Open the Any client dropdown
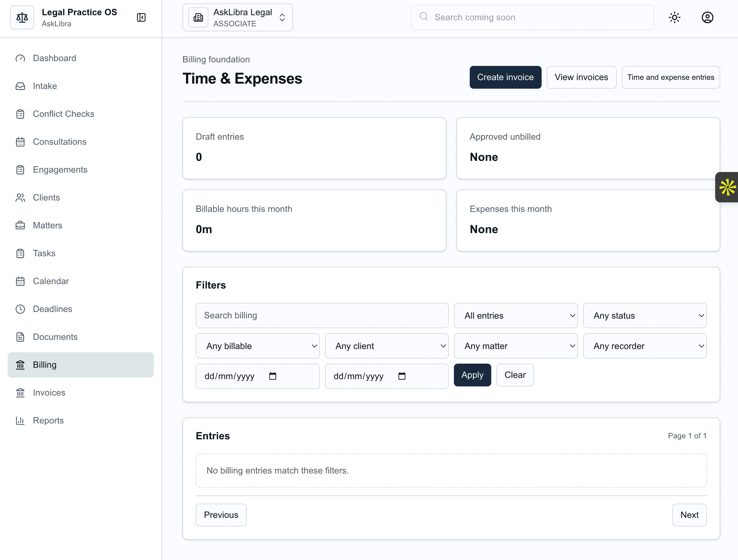This screenshot has height=560, width=738. point(387,346)
